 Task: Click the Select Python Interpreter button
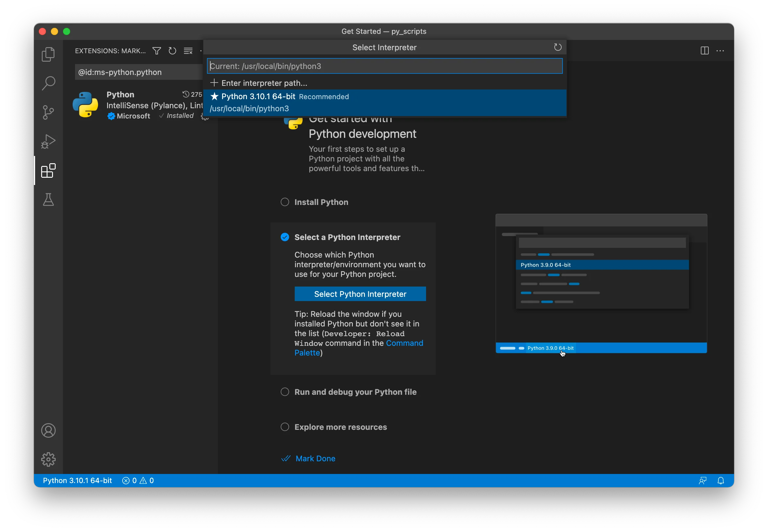click(360, 294)
